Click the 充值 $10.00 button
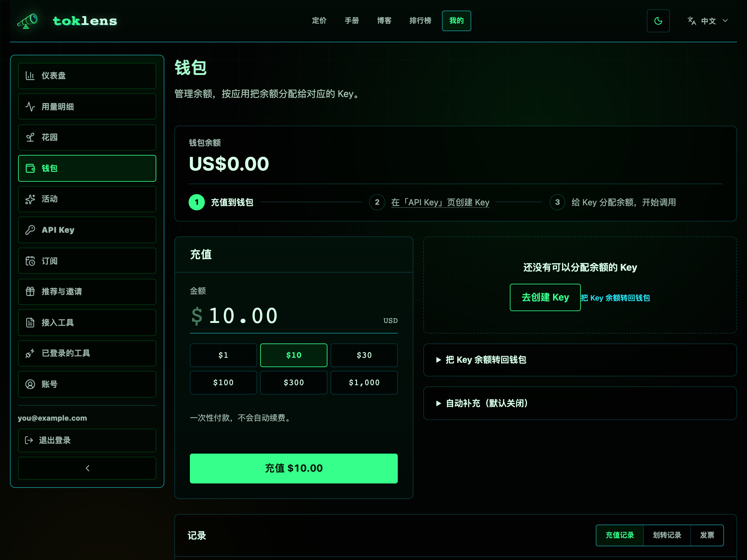 294,468
